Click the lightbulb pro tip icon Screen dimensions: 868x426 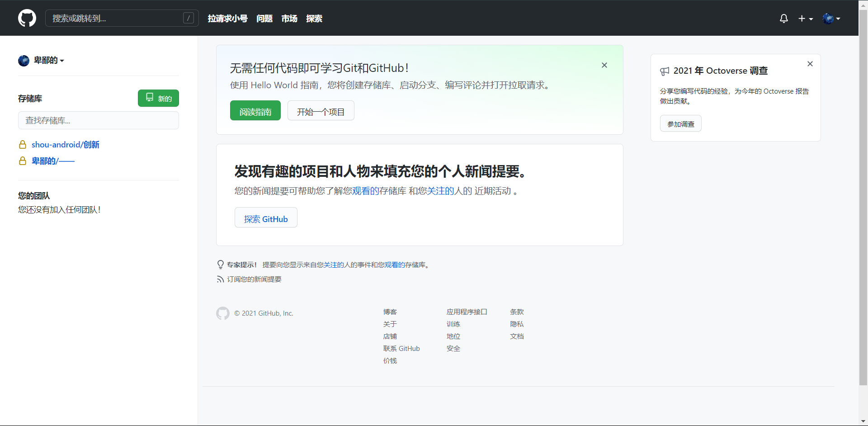tap(221, 265)
